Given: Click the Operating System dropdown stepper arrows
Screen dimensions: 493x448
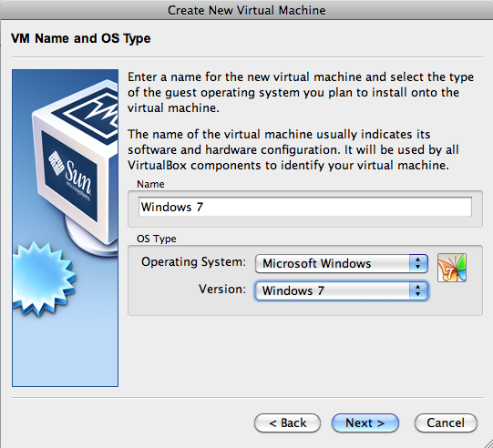Looking at the screenshot, I should [418, 263].
